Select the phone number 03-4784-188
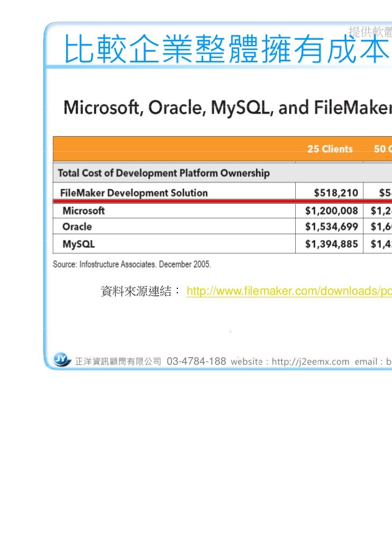The height and width of the screenshot is (554, 392). (196, 361)
